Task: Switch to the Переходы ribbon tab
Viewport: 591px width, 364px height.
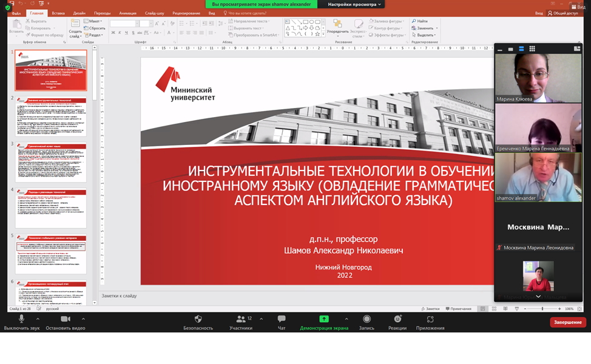Action: [102, 13]
